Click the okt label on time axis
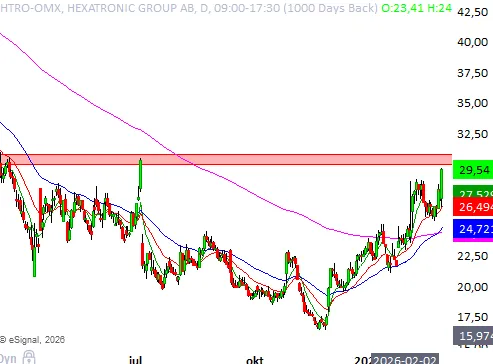This screenshot has width=493, height=364. click(255, 360)
